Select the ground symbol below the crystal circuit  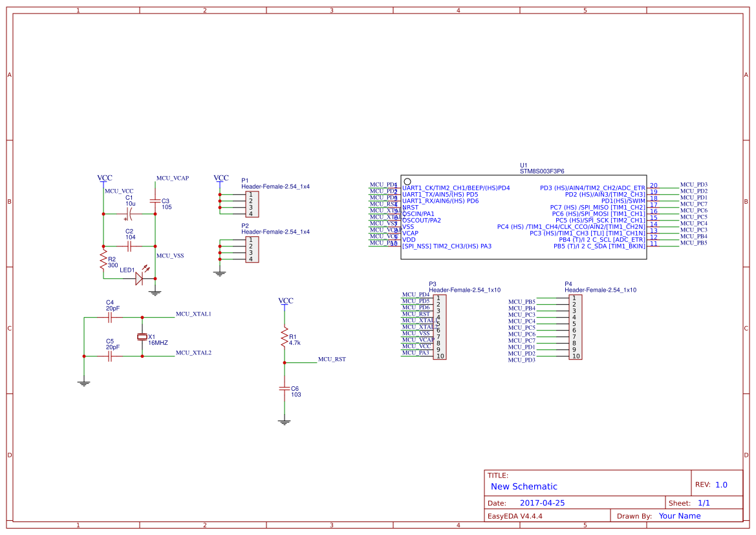[x=84, y=384]
